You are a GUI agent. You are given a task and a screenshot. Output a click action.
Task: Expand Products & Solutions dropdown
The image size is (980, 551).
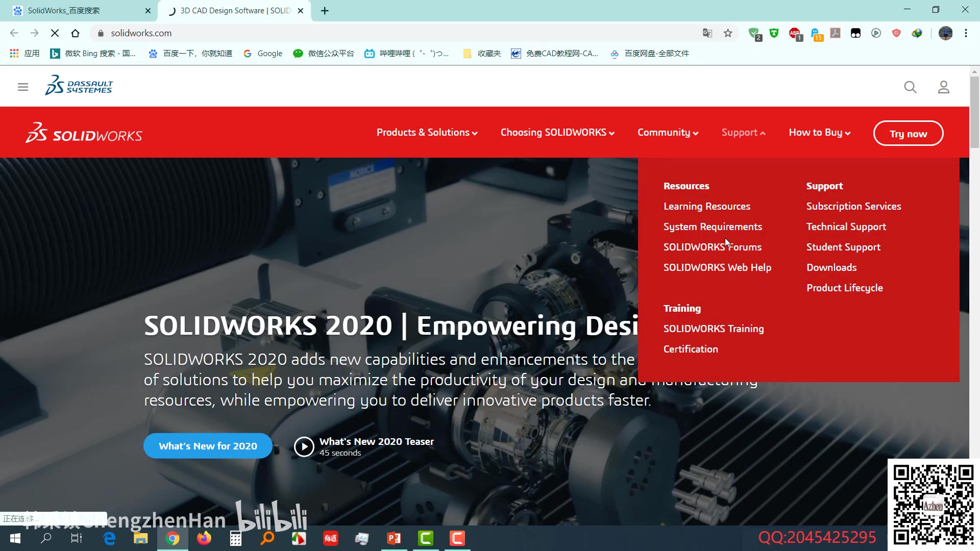tap(427, 133)
